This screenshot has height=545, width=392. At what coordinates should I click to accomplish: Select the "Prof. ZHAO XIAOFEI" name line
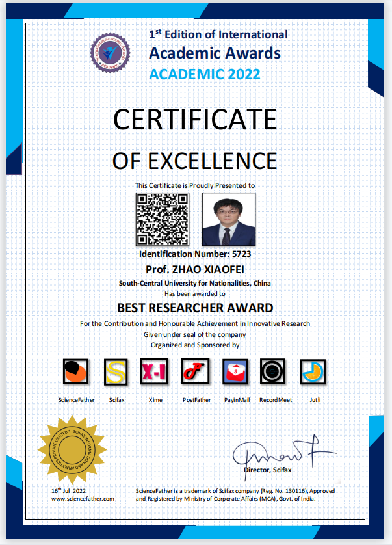click(x=195, y=269)
